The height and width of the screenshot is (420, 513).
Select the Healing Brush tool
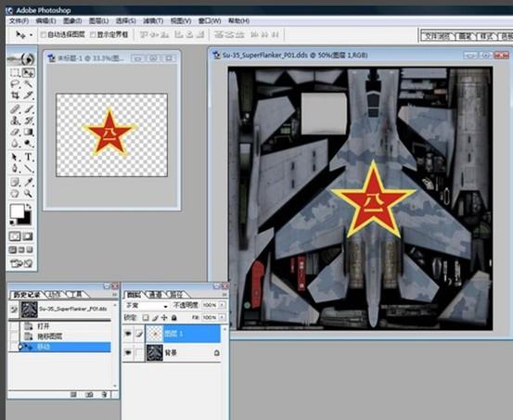point(15,108)
